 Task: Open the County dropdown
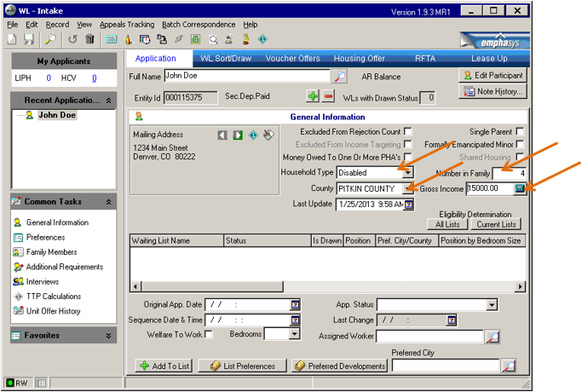click(408, 188)
